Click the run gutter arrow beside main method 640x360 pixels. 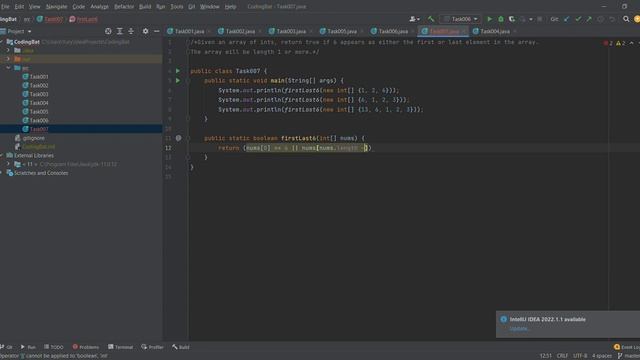(178, 81)
